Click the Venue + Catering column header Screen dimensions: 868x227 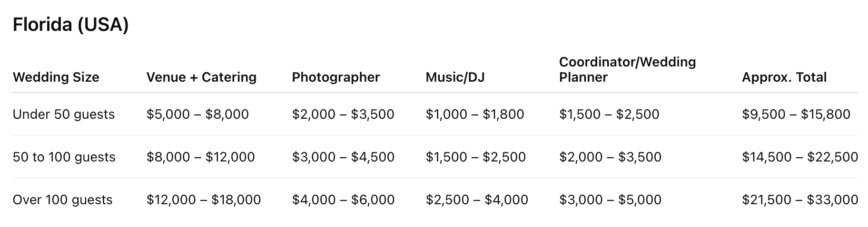click(x=201, y=77)
